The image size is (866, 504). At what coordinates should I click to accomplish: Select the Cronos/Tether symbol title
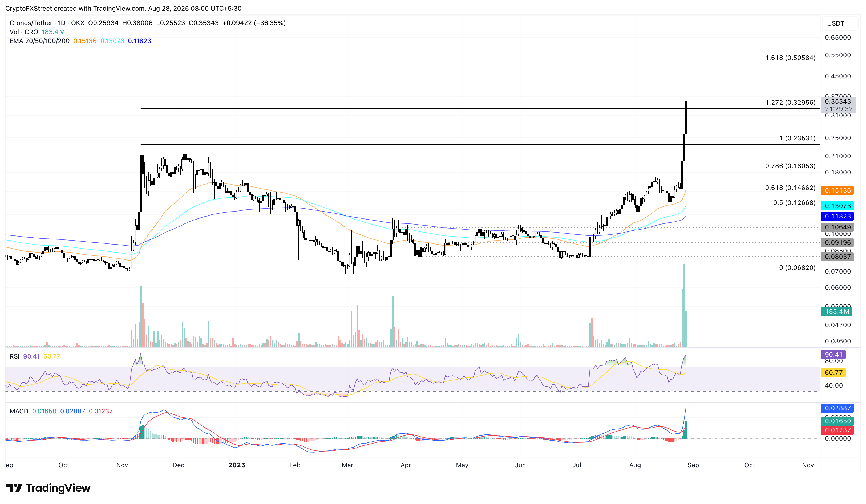pos(31,23)
